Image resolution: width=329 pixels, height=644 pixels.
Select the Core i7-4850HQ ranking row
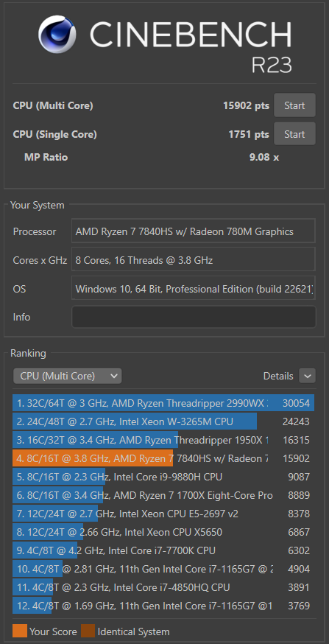[163, 587]
